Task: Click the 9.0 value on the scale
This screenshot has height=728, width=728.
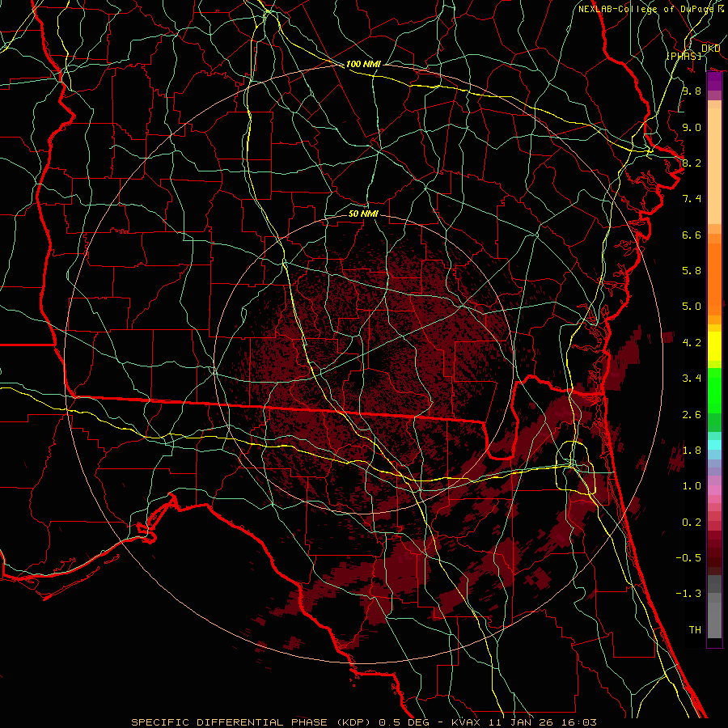Action: click(692, 127)
